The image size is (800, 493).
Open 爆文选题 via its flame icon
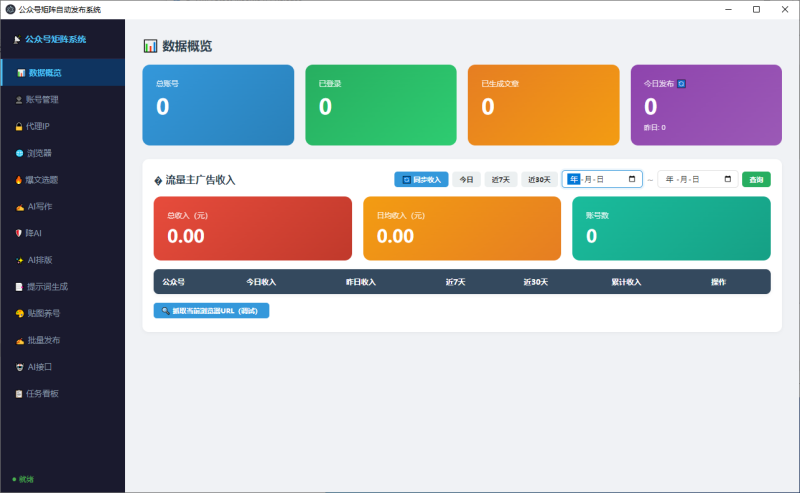19,180
